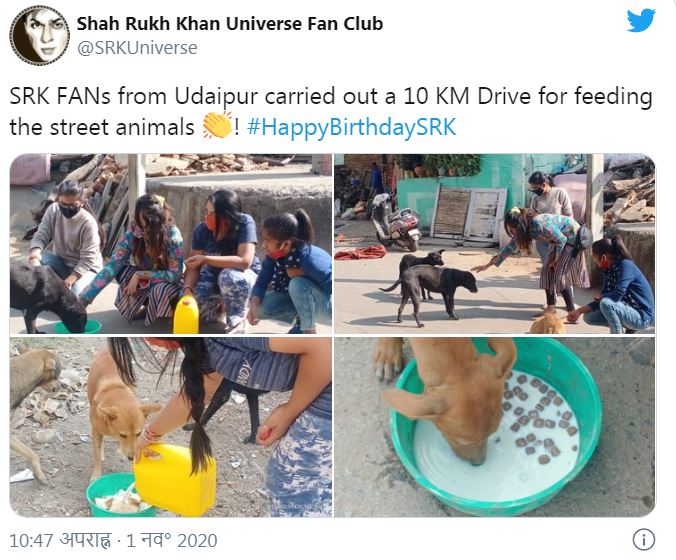
Task: Open the tweet info circle icon
Action: (644, 539)
